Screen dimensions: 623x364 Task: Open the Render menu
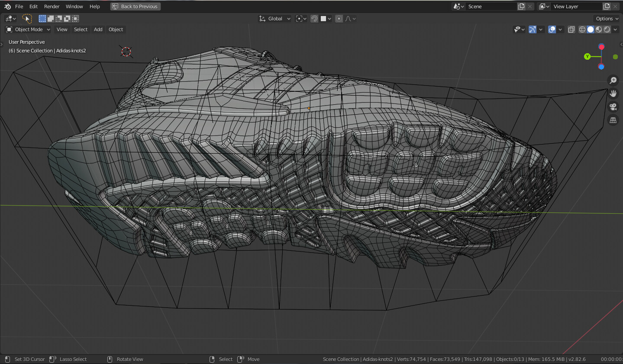pyautogui.click(x=52, y=6)
